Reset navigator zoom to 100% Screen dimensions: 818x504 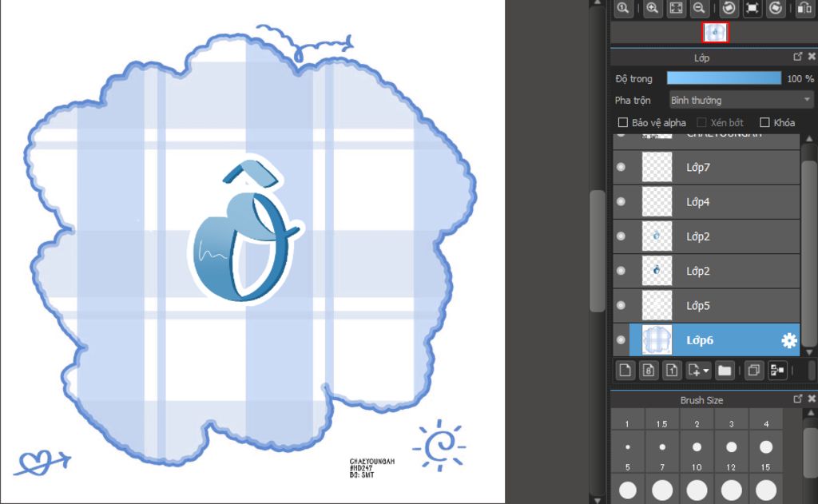point(623,8)
